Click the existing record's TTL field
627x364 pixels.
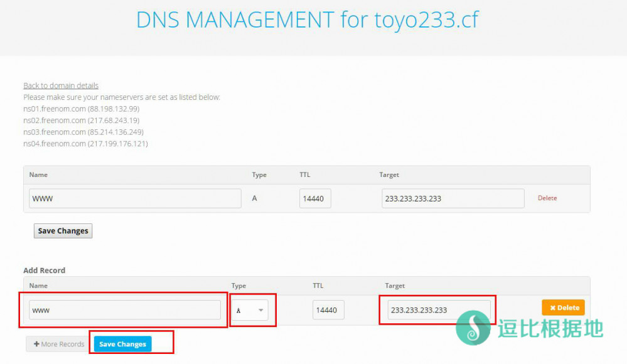[x=315, y=198]
